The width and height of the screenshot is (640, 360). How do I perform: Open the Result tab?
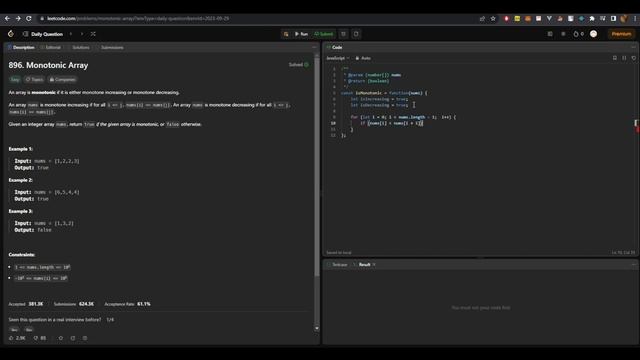pos(364,264)
